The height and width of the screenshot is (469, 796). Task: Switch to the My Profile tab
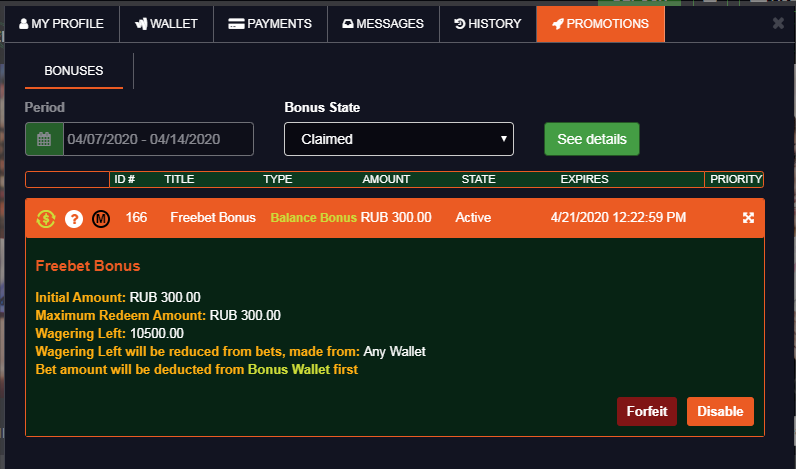point(62,23)
